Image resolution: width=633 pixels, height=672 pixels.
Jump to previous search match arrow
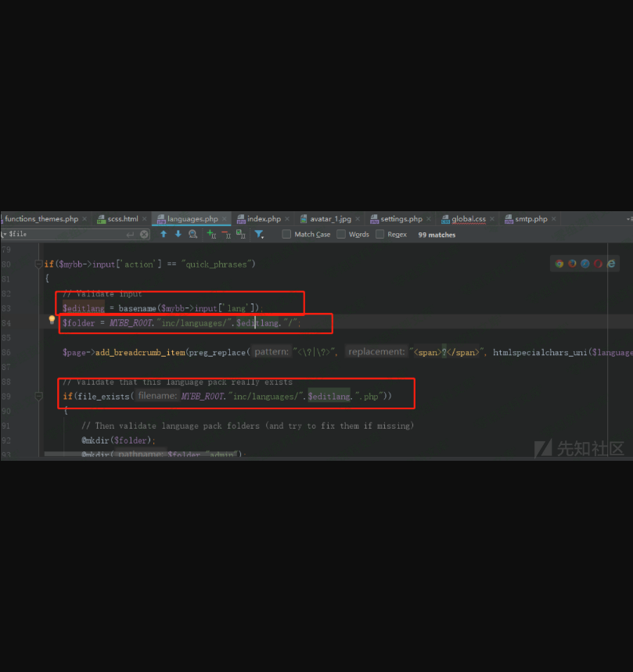[164, 234]
